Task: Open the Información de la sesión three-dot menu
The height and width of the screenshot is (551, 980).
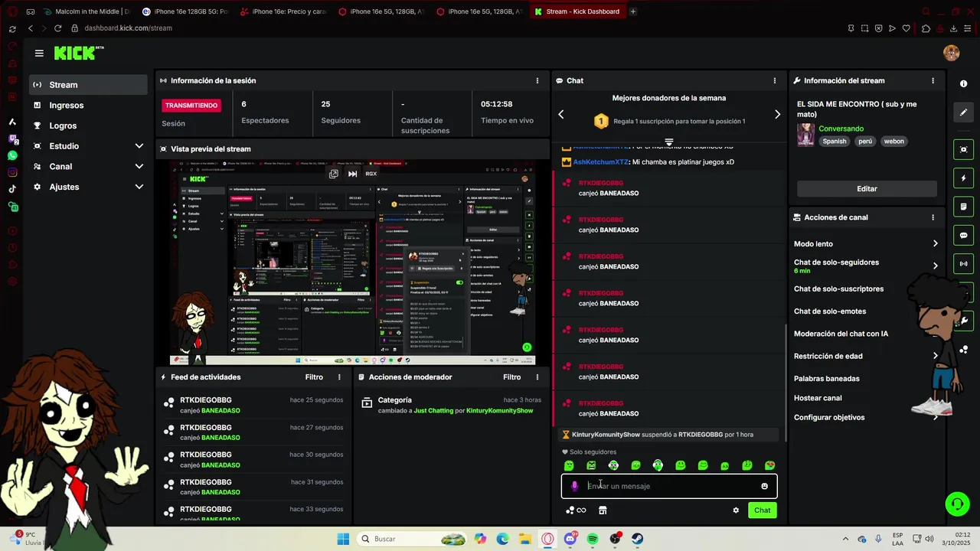Action: point(537,80)
